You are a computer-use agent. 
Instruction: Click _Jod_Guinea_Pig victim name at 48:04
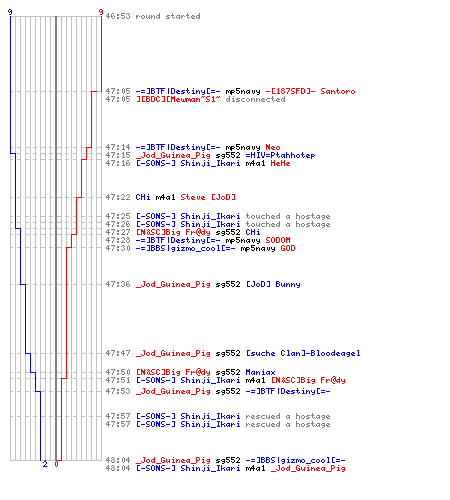308,468
